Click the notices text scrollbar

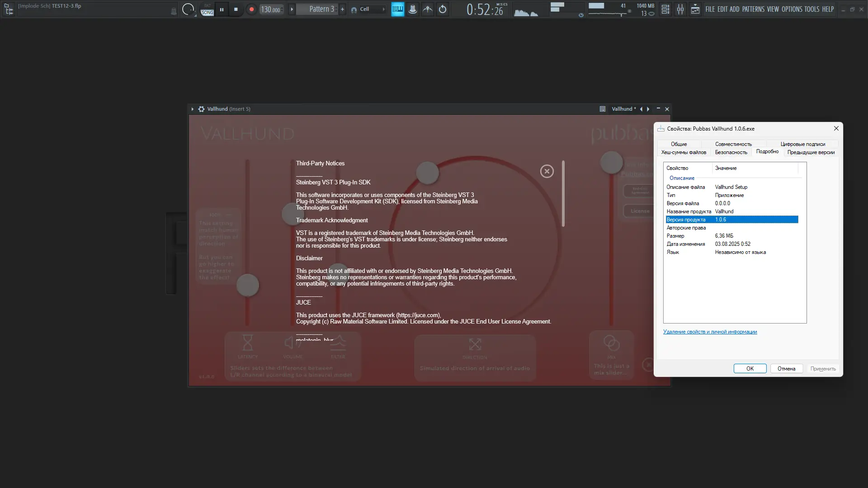563,194
